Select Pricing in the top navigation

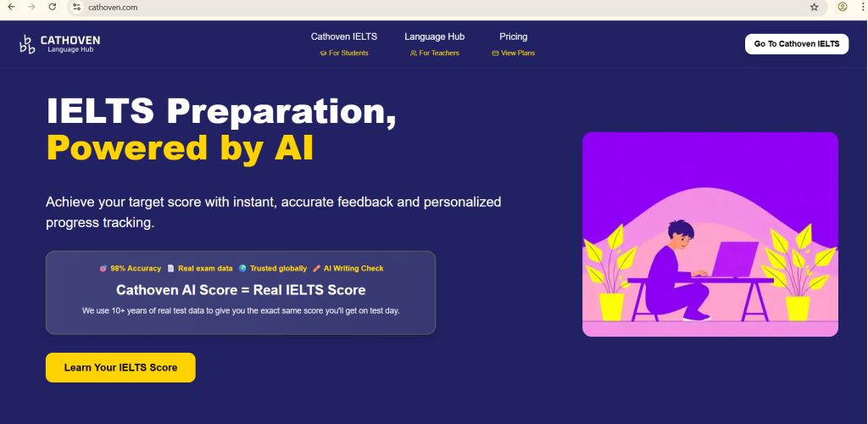point(513,36)
